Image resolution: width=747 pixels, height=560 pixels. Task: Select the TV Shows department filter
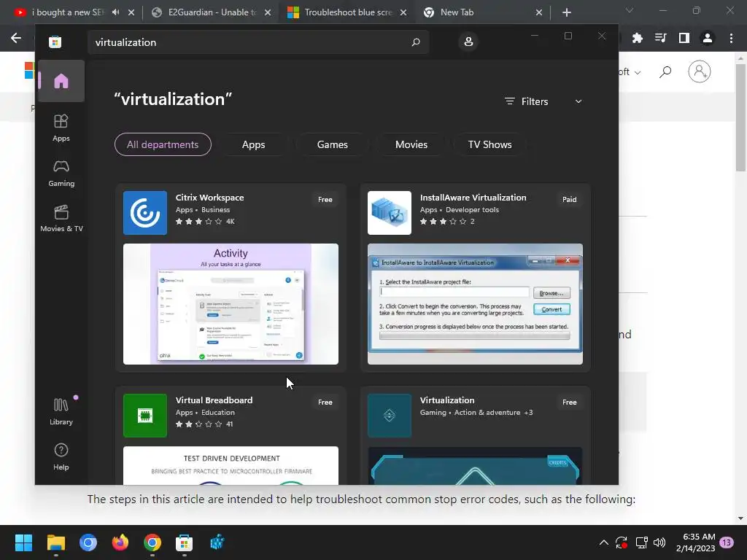tap(489, 145)
